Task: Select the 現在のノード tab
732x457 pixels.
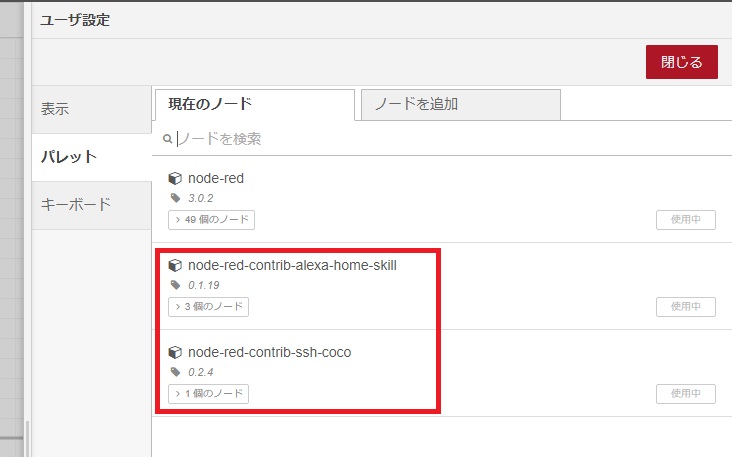Action: (x=255, y=105)
